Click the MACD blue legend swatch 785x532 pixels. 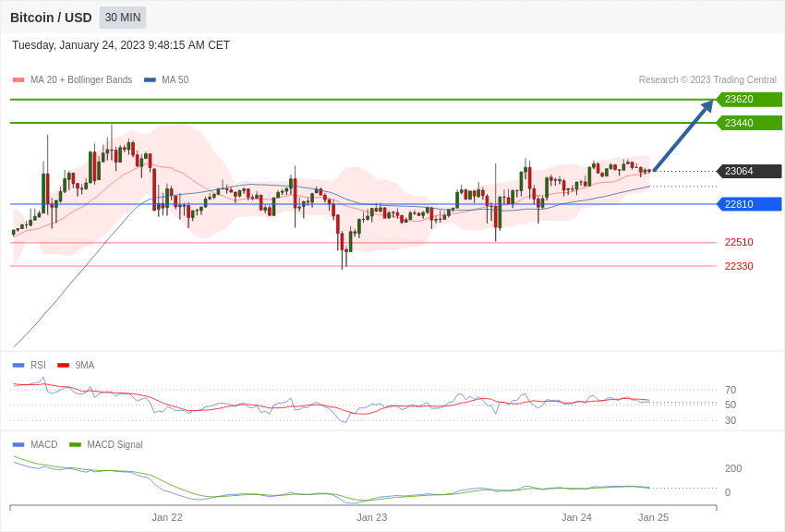18,445
